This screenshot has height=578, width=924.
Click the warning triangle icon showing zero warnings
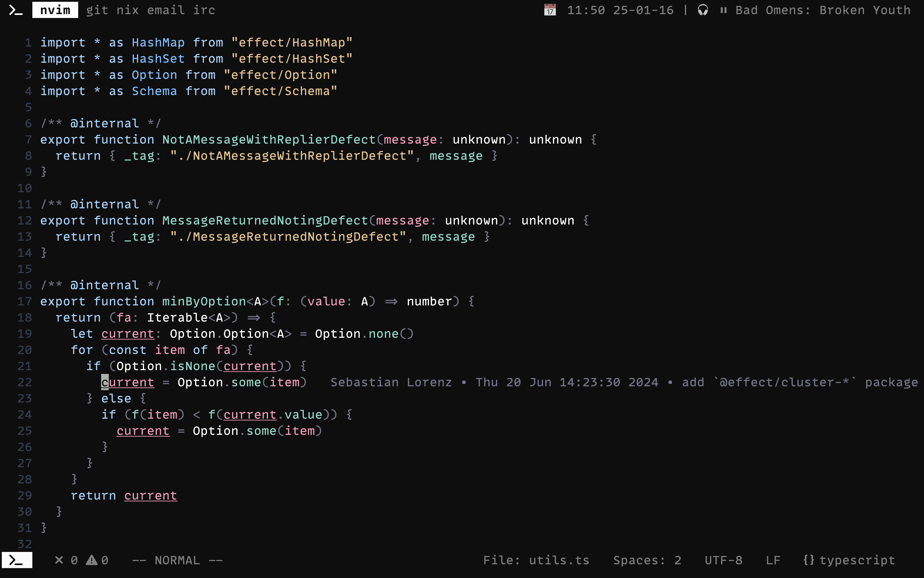(92, 560)
